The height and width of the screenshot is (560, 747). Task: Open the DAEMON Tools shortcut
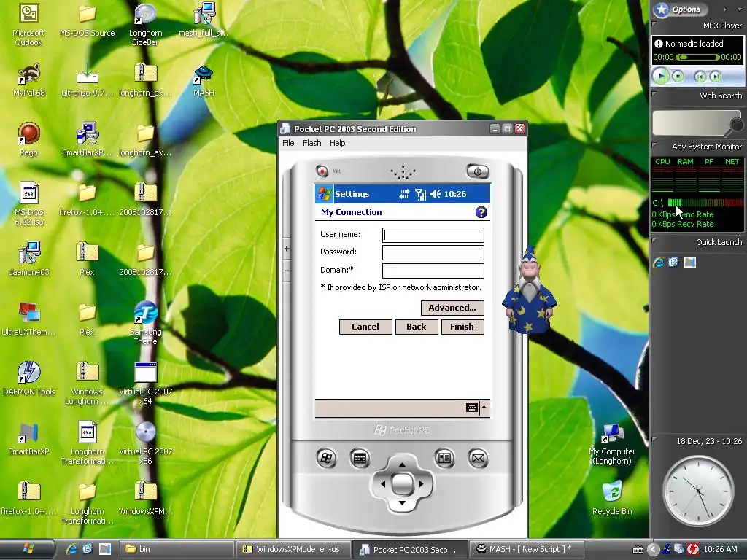[28, 378]
